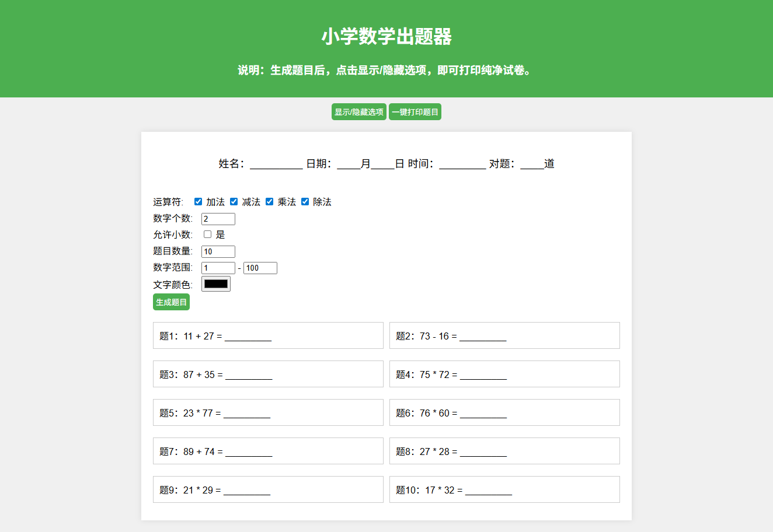Disable the 减法 operator

coord(234,201)
